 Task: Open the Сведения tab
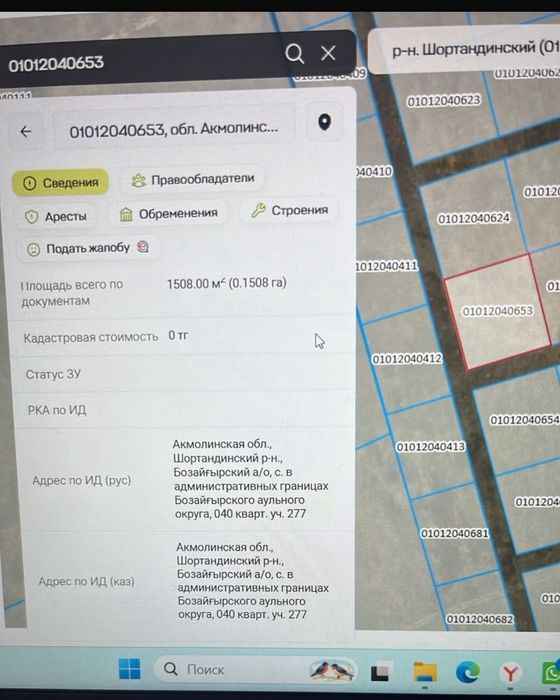click(x=60, y=183)
